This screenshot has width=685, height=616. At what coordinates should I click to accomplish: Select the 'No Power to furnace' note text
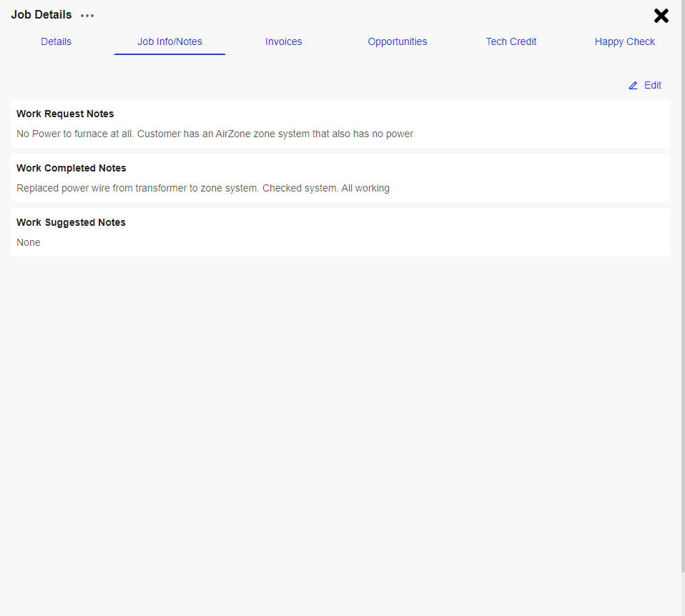[x=215, y=134]
